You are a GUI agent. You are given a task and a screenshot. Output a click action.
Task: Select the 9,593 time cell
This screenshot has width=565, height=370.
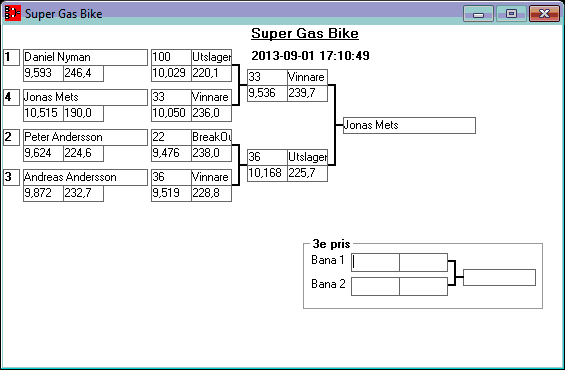click(x=43, y=73)
